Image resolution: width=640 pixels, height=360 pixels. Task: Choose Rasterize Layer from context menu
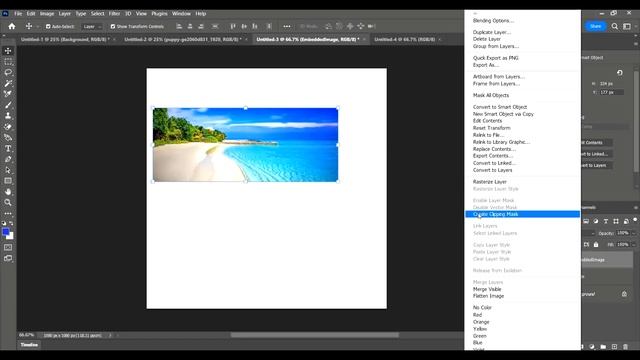(489, 182)
